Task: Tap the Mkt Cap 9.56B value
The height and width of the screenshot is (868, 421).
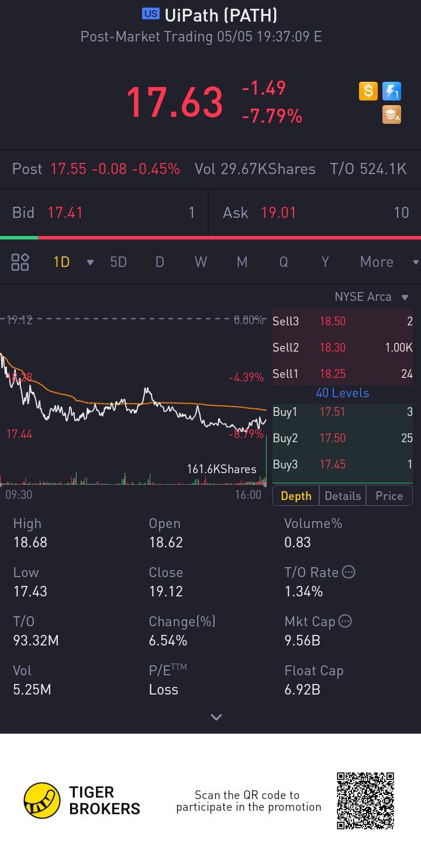Action: [x=302, y=640]
